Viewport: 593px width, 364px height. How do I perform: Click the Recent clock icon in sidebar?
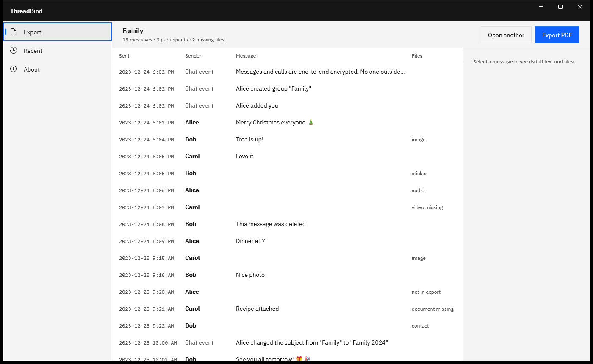[14, 51]
